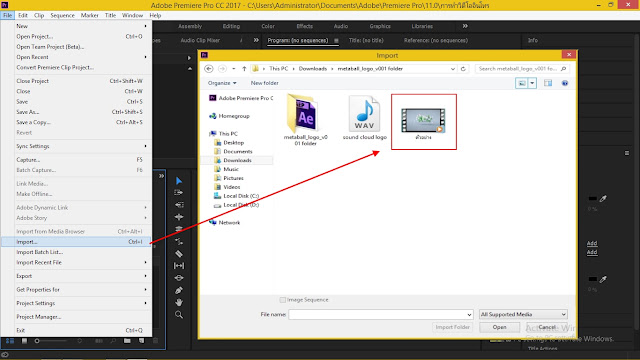
Task: Select the Selection arrow tool
Action: point(179,180)
